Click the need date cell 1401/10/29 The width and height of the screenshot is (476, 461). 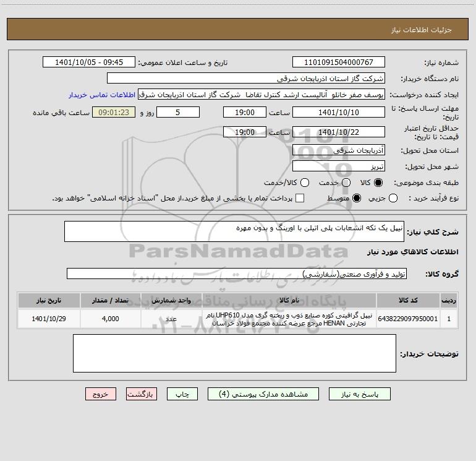click(49, 319)
